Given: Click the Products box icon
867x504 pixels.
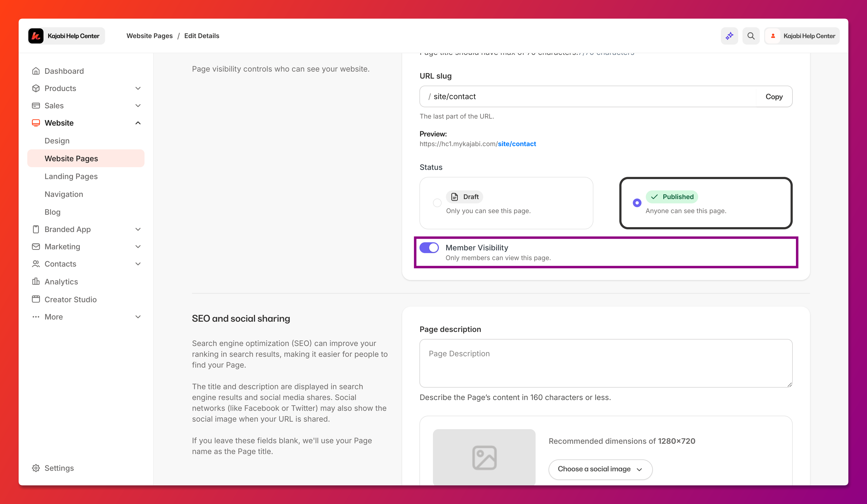Looking at the screenshot, I should [36, 88].
